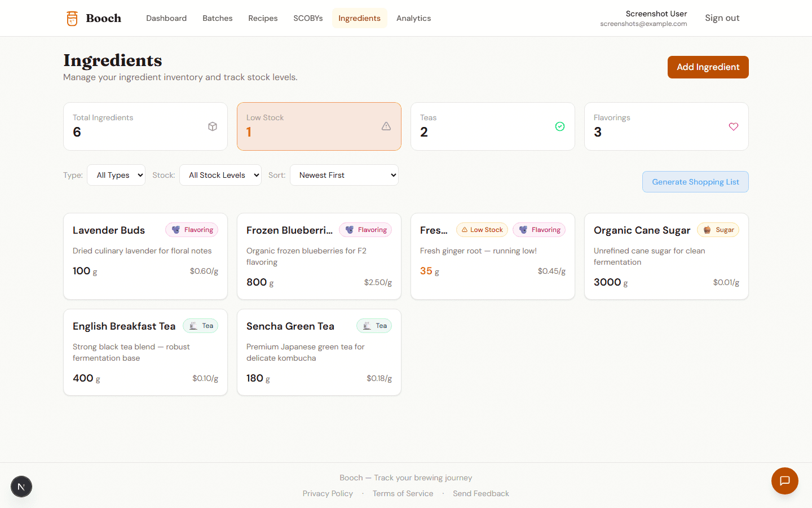
Task: Open the Frozen Blueberries ingredient title
Action: pos(289,230)
